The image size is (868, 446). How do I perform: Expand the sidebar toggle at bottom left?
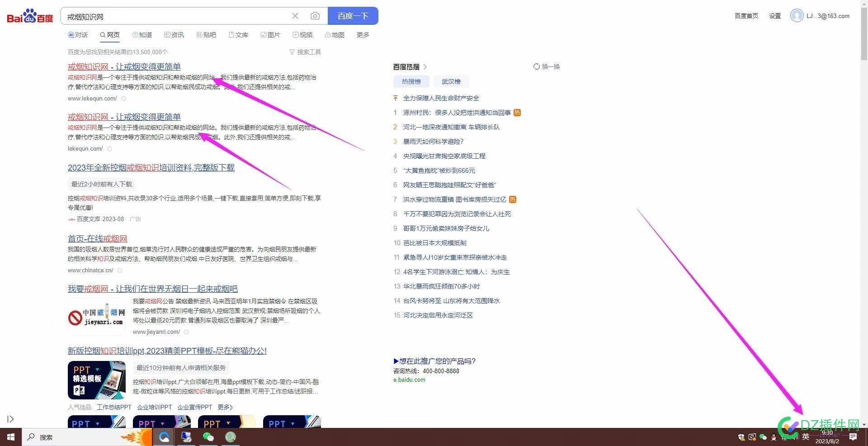[x=10, y=419]
